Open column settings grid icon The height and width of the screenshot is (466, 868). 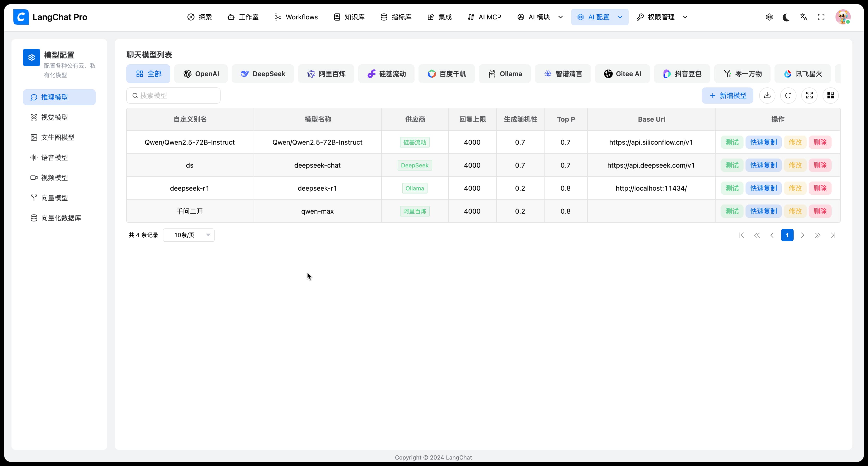click(x=831, y=95)
